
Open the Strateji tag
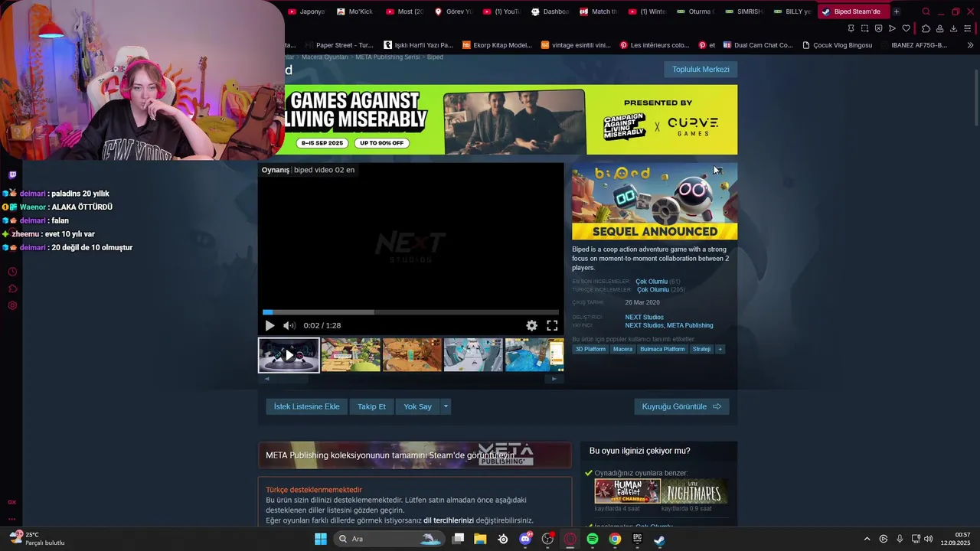(701, 349)
